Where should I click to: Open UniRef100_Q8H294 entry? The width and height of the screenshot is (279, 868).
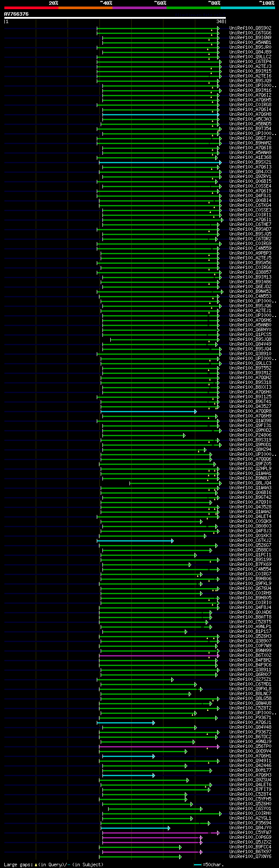click(x=250, y=449)
